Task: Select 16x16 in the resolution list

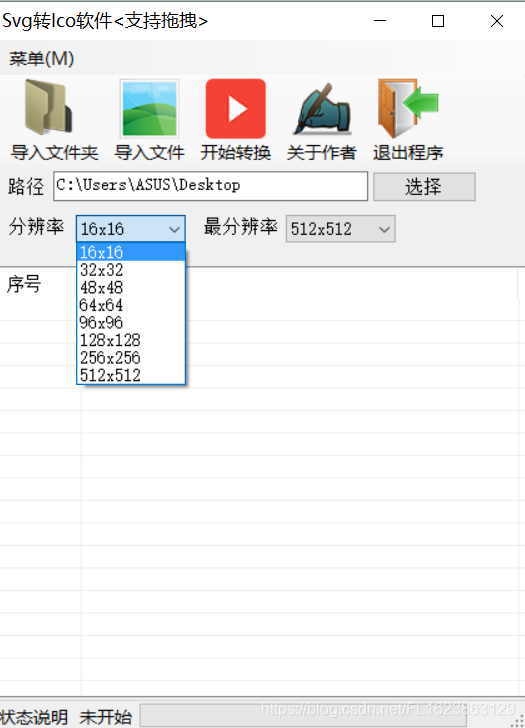Action: tap(131, 252)
